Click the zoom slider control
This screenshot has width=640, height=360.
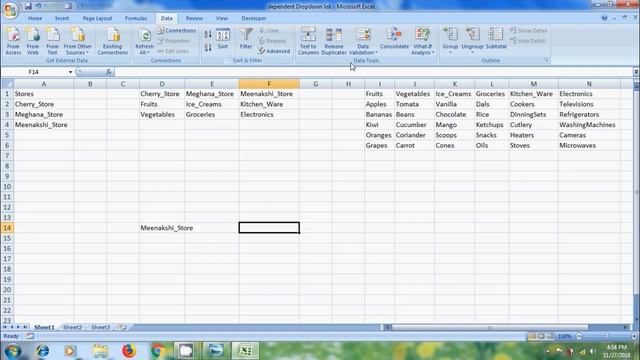[x=607, y=336]
